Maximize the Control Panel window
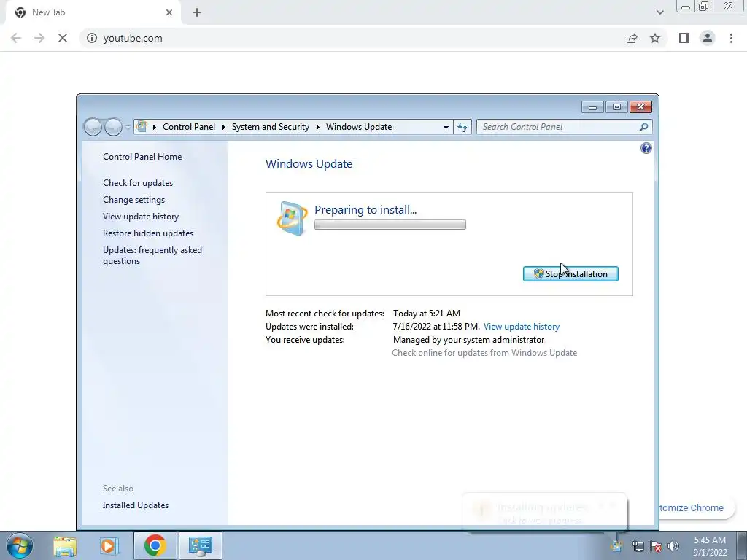The width and height of the screenshot is (747, 560). (616, 107)
